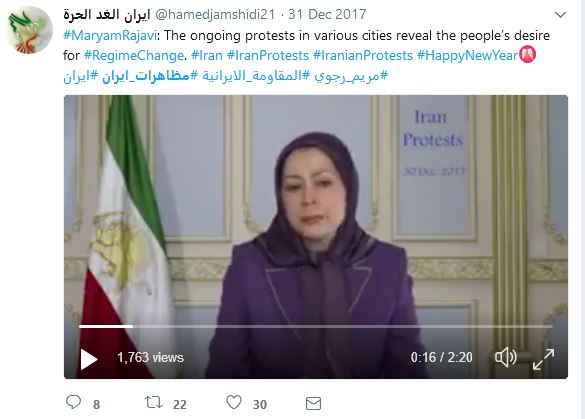
Task: Open the #IranProtests hashtag
Action: pos(268,56)
